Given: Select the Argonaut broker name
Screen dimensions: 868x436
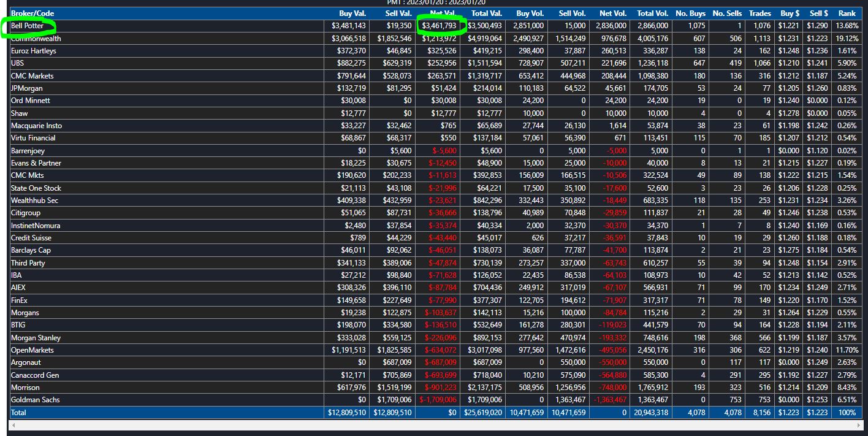Looking at the screenshot, I should [x=27, y=362].
